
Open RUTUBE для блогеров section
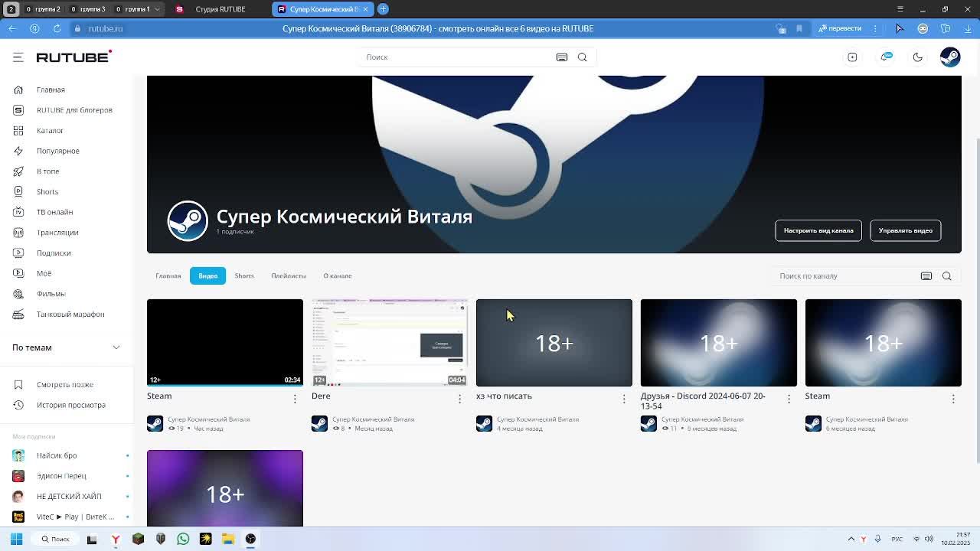click(74, 110)
